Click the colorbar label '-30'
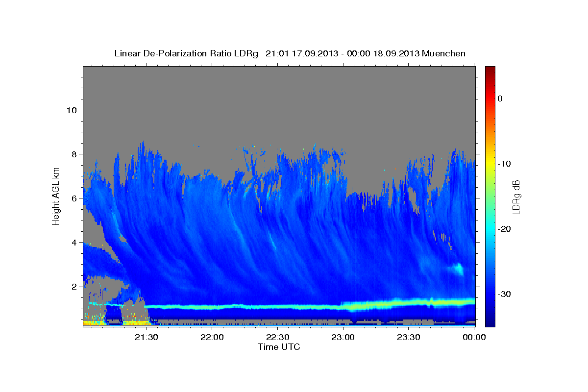Image resolution: width=588 pixels, height=392 pixels. tap(505, 294)
